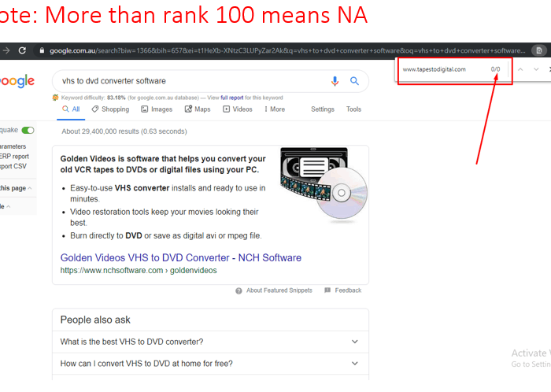The height and width of the screenshot is (392, 551).
Task: Expand 'What is the best VHS to DVD converter?'
Action: click(x=210, y=342)
